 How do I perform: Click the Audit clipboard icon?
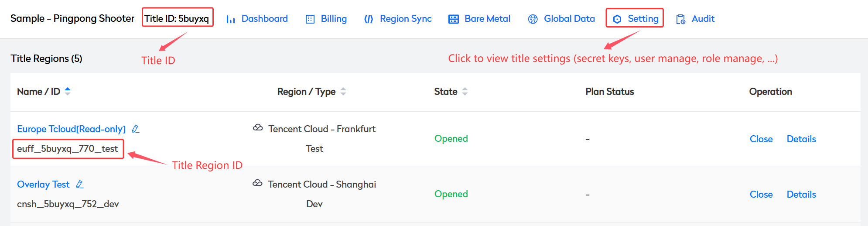coord(680,19)
